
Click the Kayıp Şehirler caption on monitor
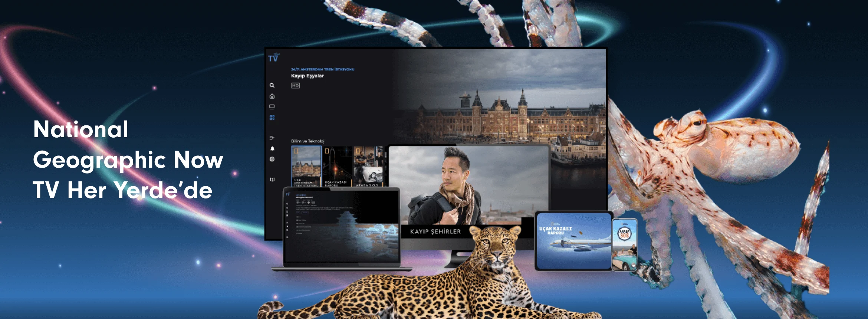tap(435, 231)
